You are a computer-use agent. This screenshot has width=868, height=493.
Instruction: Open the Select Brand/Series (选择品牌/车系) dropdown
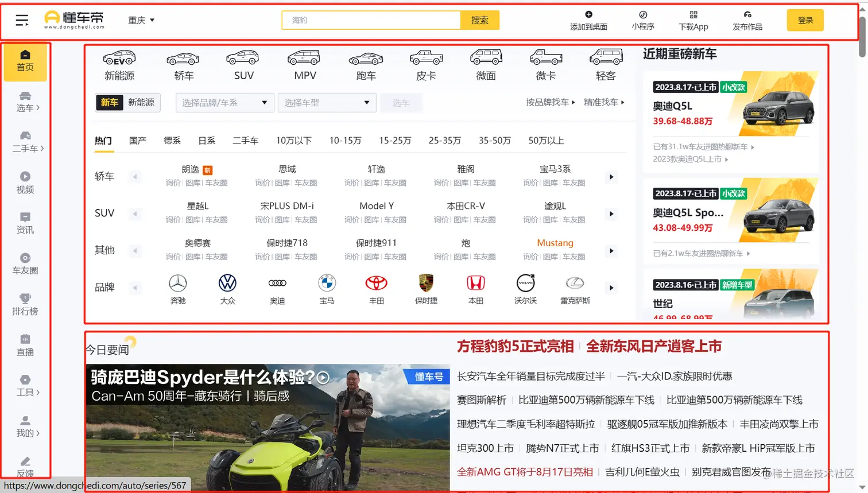tap(224, 103)
